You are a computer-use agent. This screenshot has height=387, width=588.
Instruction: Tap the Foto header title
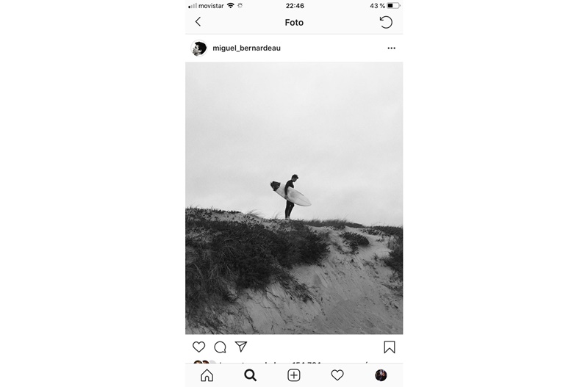click(x=294, y=23)
